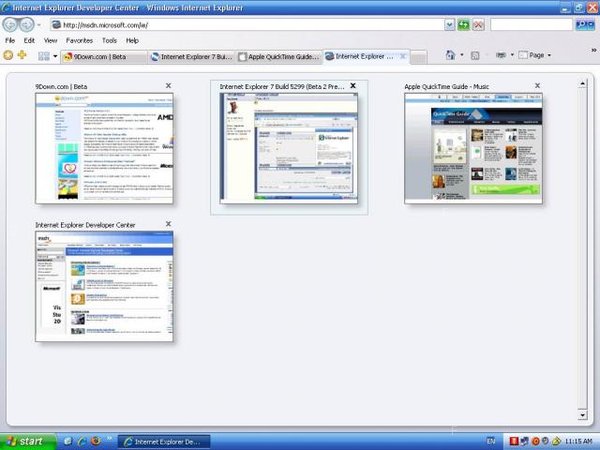Click inside the search box
This screenshot has width=600, height=450.
click(x=532, y=25)
